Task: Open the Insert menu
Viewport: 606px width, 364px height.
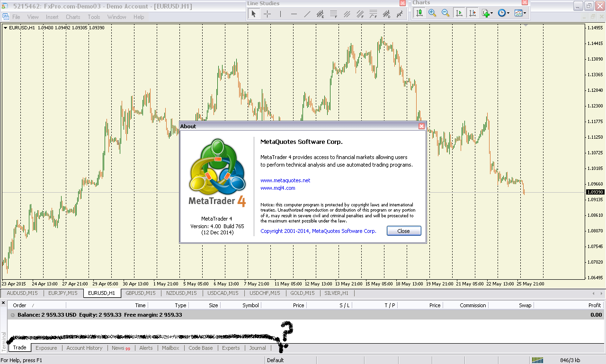Action: [52, 17]
